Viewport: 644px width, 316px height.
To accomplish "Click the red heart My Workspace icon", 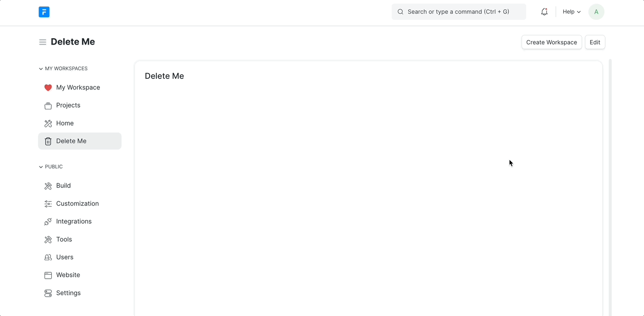I will tap(48, 88).
